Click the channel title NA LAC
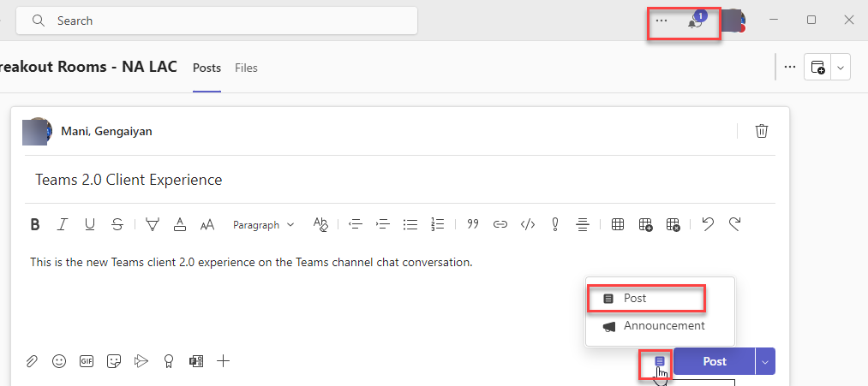This screenshot has width=868, height=386. click(x=150, y=67)
